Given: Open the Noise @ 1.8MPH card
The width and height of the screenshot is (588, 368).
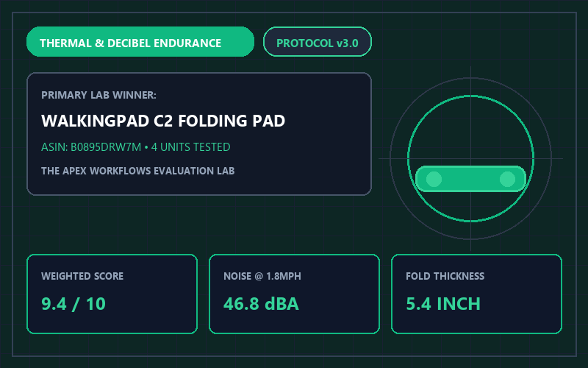Looking at the screenshot, I should (x=295, y=294).
